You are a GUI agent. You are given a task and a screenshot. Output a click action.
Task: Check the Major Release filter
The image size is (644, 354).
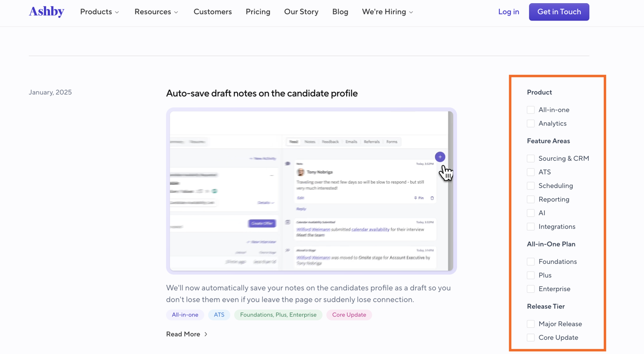click(x=531, y=324)
